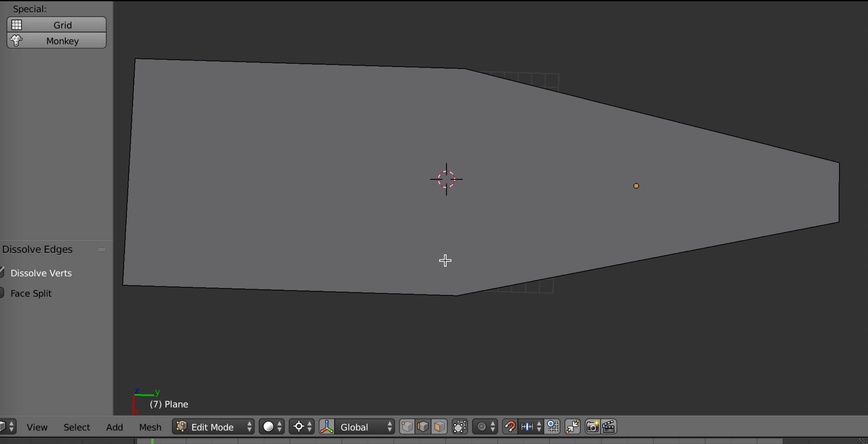
Task: Click the '(7) Plane' object label
Action: point(169,404)
